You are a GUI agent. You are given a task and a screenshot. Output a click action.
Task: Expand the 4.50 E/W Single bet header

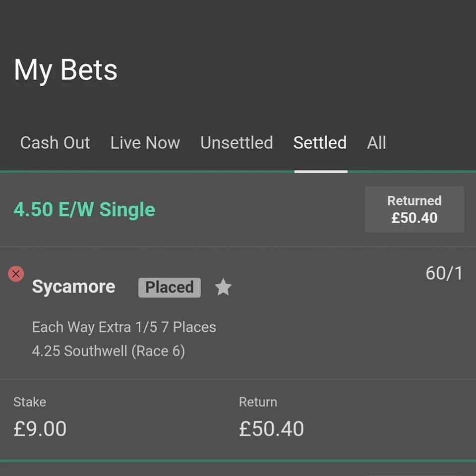(84, 210)
